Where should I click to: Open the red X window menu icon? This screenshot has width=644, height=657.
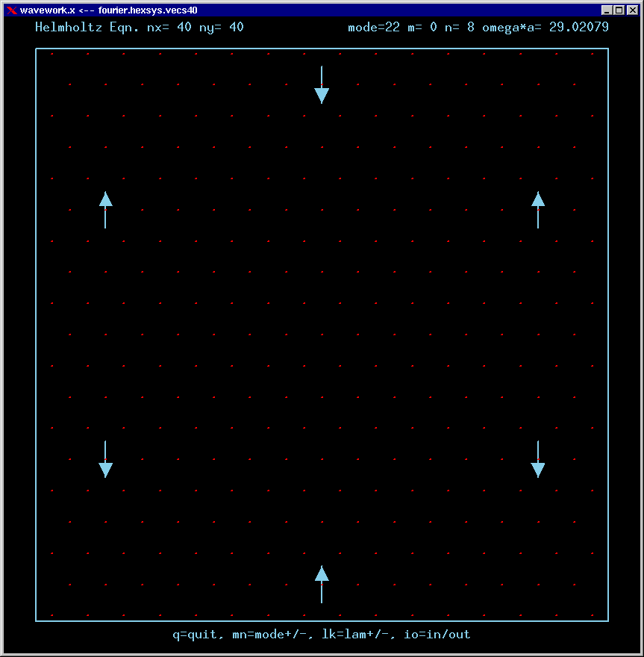(11, 10)
